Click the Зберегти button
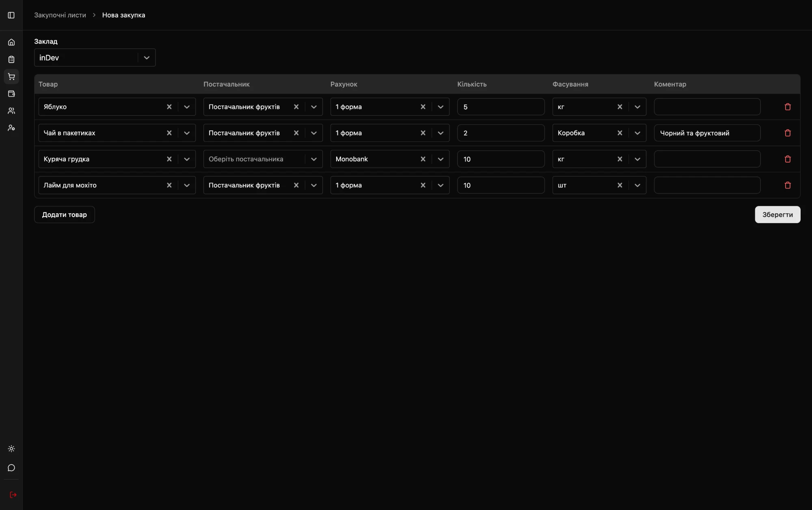The image size is (812, 510). [x=777, y=215]
